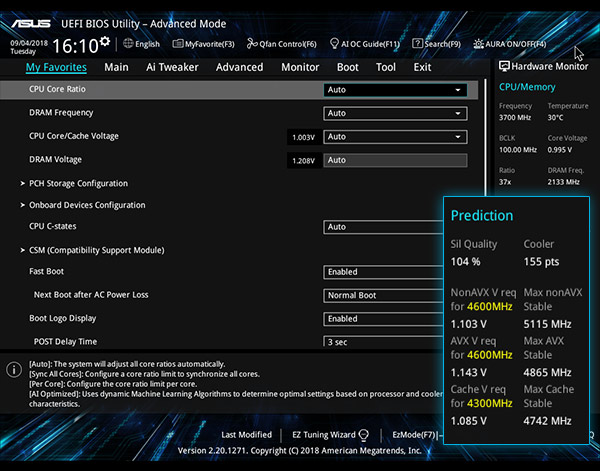
Task: Open the CPU Core/Cache Voltage dropdown
Action: pos(396,137)
